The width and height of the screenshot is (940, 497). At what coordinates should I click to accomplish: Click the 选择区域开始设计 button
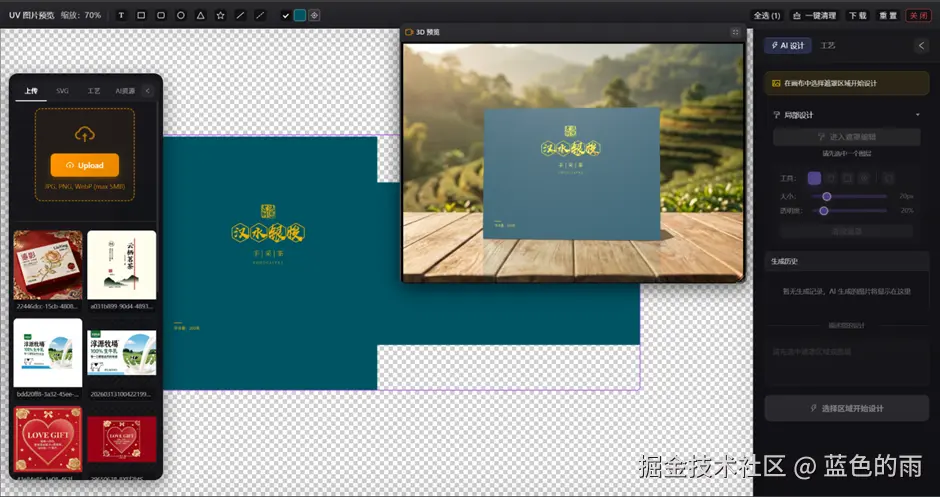click(x=846, y=408)
